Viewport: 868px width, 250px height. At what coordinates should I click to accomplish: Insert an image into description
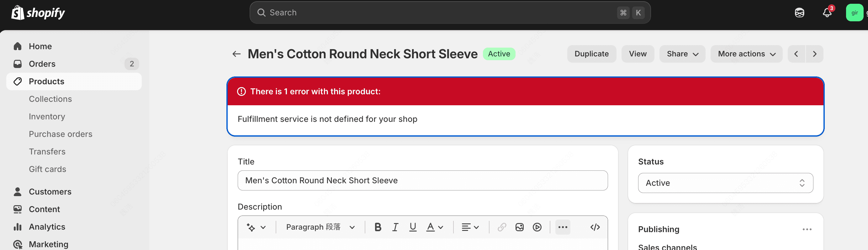click(519, 227)
